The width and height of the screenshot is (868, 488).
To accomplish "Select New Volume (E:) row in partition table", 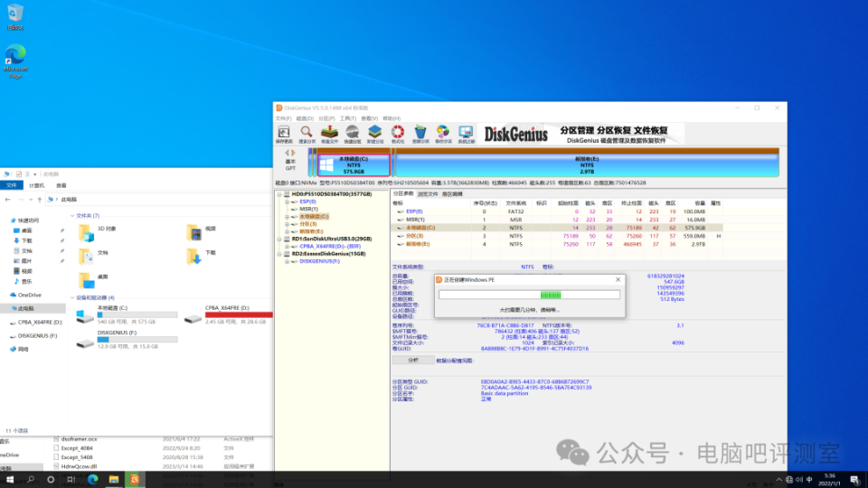I will (x=557, y=244).
